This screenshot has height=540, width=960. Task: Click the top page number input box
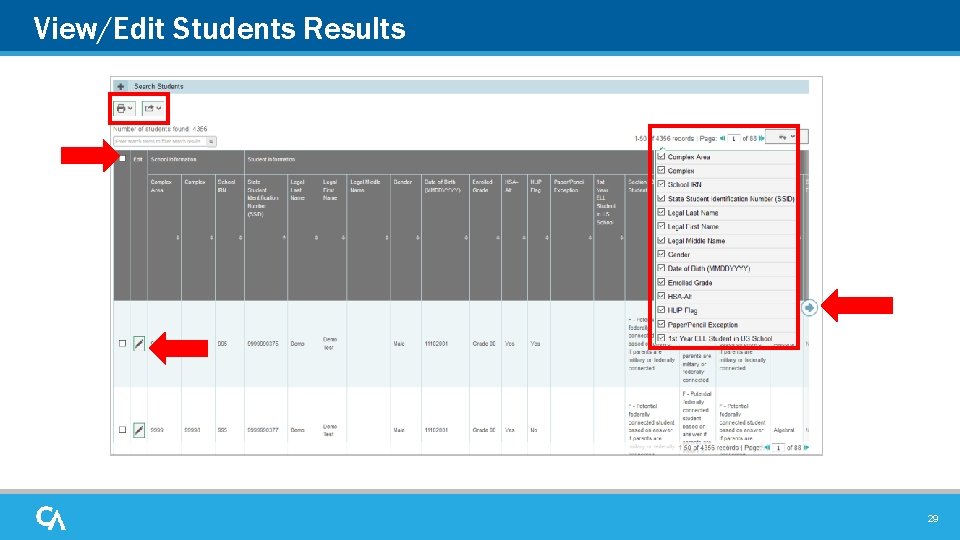point(734,138)
